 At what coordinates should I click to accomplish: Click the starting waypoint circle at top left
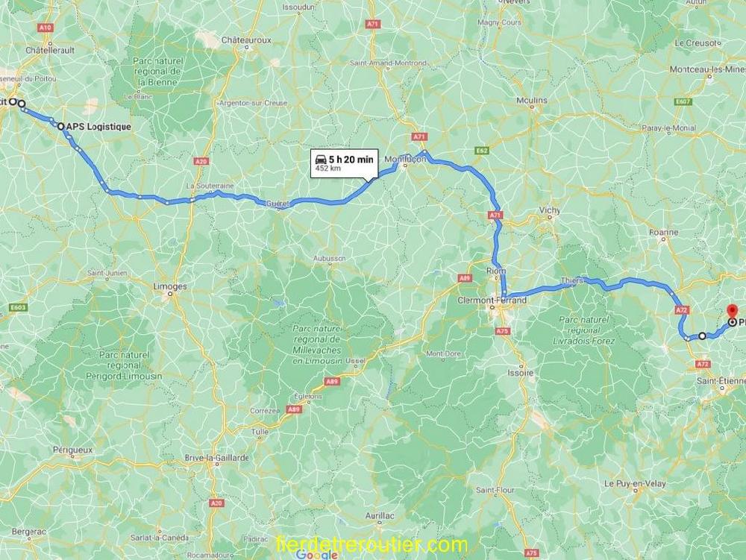pos(13,101)
